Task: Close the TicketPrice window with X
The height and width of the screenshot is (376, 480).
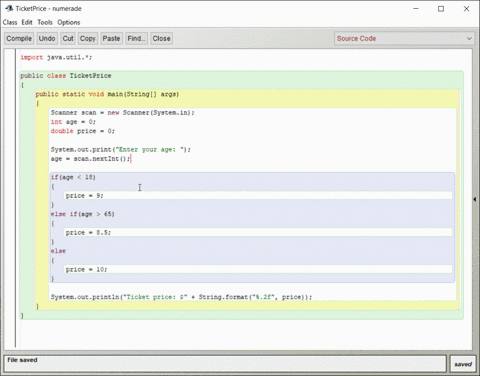Action: coord(466,9)
